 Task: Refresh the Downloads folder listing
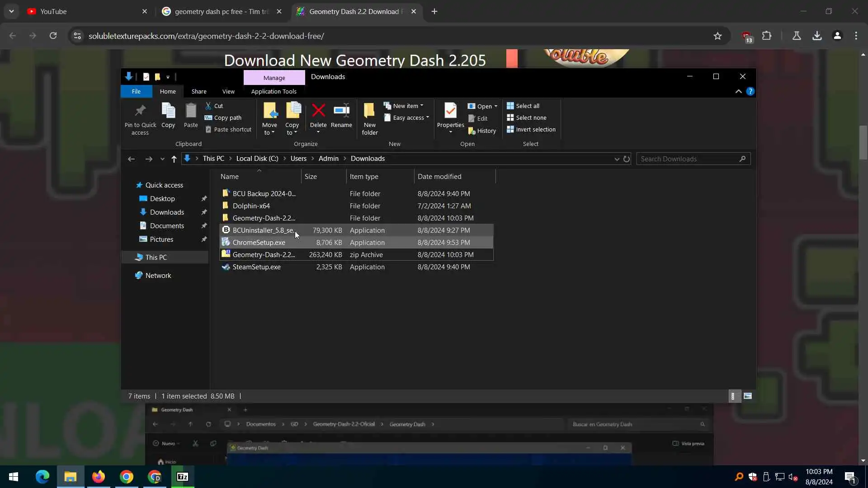pyautogui.click(x=627, y=159)
